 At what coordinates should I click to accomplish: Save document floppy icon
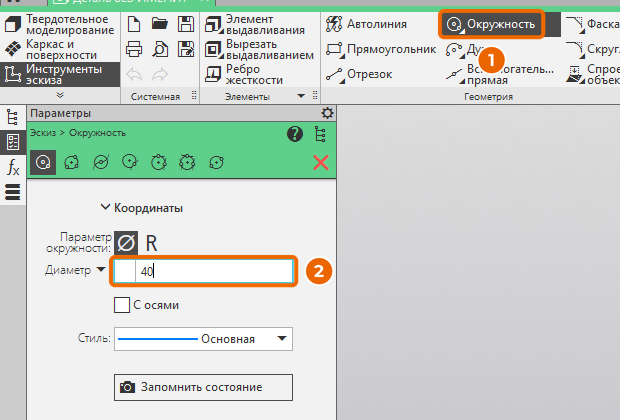coord(186,25)
